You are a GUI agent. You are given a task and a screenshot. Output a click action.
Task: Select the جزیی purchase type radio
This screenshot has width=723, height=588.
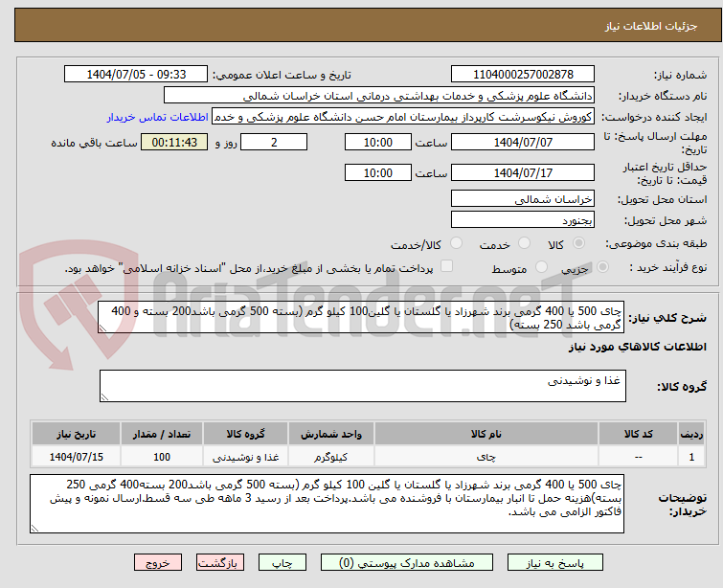coord(602,267)
